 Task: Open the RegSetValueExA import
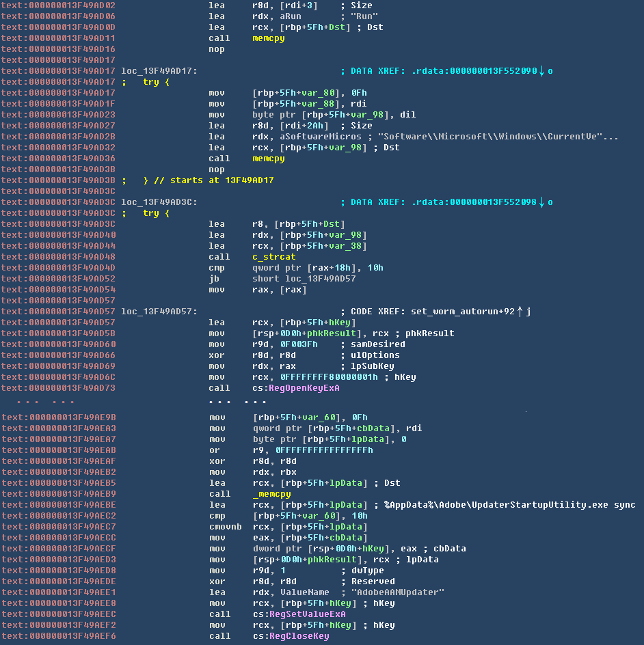click(298, 614)
